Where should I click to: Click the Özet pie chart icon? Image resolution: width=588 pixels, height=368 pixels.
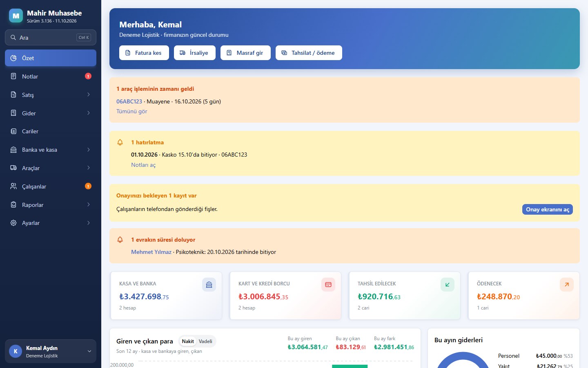point(13,58)
